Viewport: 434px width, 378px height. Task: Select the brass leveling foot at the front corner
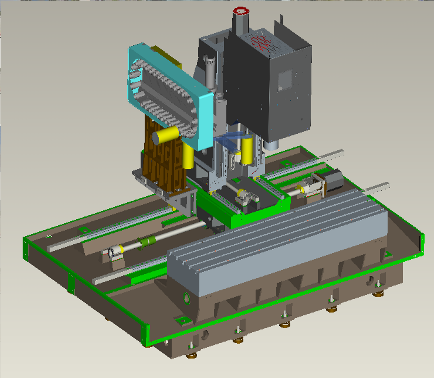(191, 356)
